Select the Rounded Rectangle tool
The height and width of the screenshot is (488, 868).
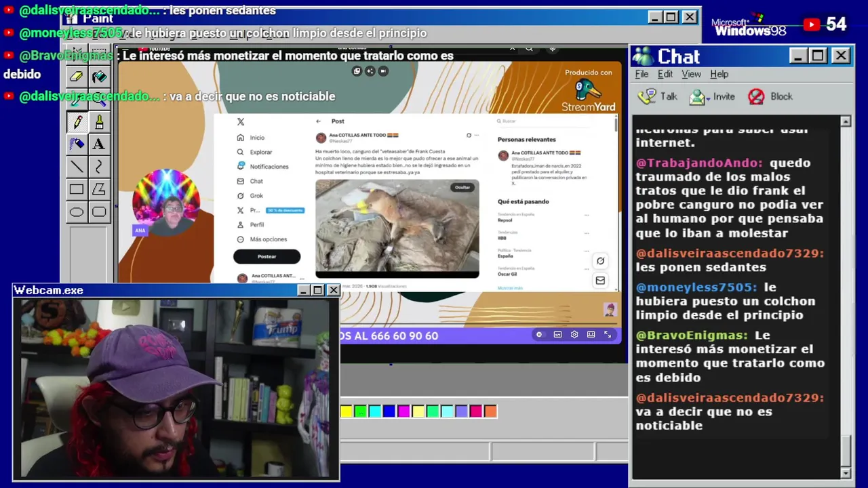99,211
